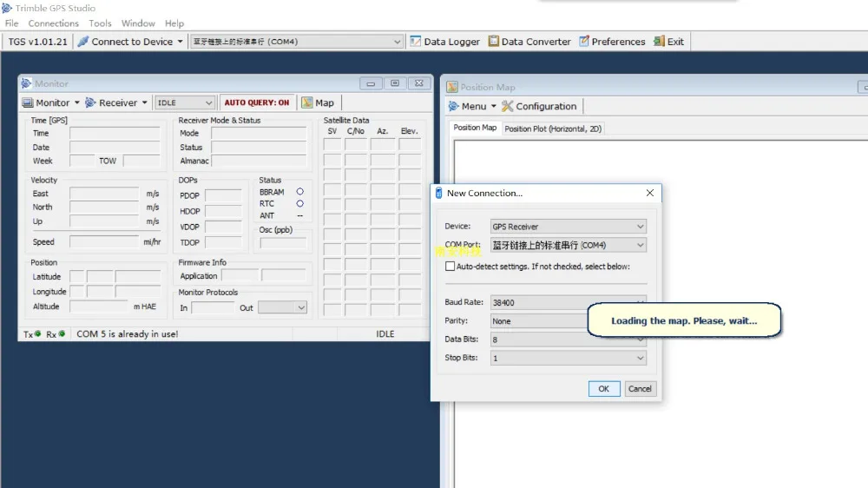Open the Baud Rate 38400 dropdown
This screenshot has width=868, height=488.
[x=568, y=302]
